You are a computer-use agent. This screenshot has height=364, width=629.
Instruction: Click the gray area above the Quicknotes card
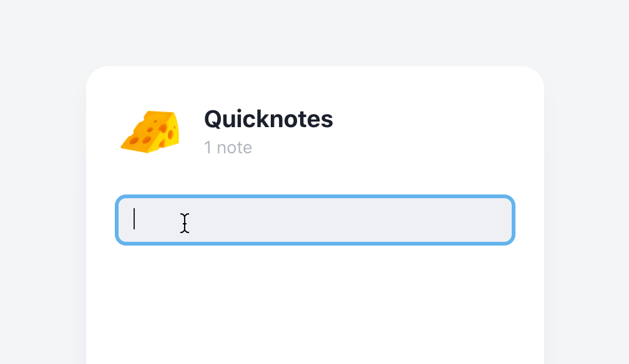[315, 32]
